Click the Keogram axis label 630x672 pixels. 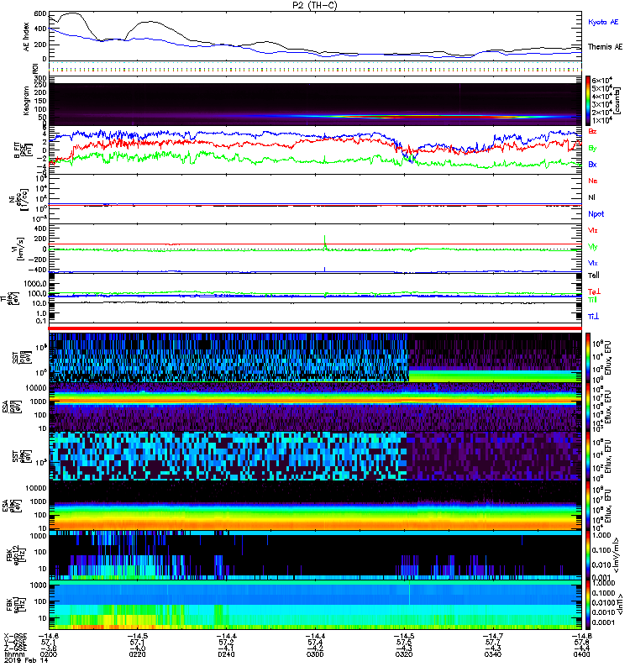27,100
